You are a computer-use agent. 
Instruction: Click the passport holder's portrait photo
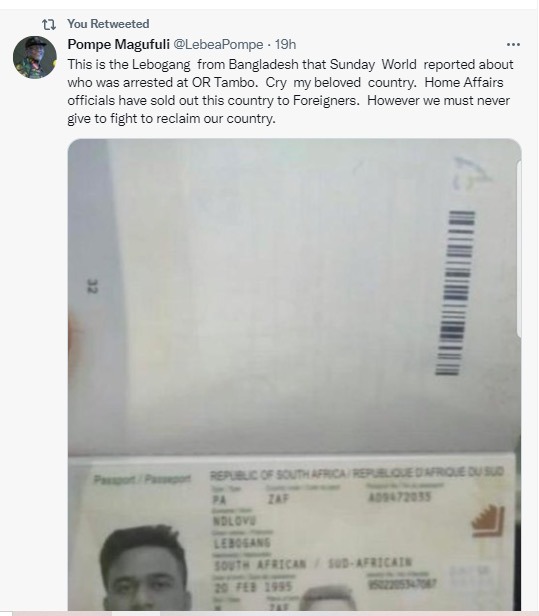(x=145, y=568)
